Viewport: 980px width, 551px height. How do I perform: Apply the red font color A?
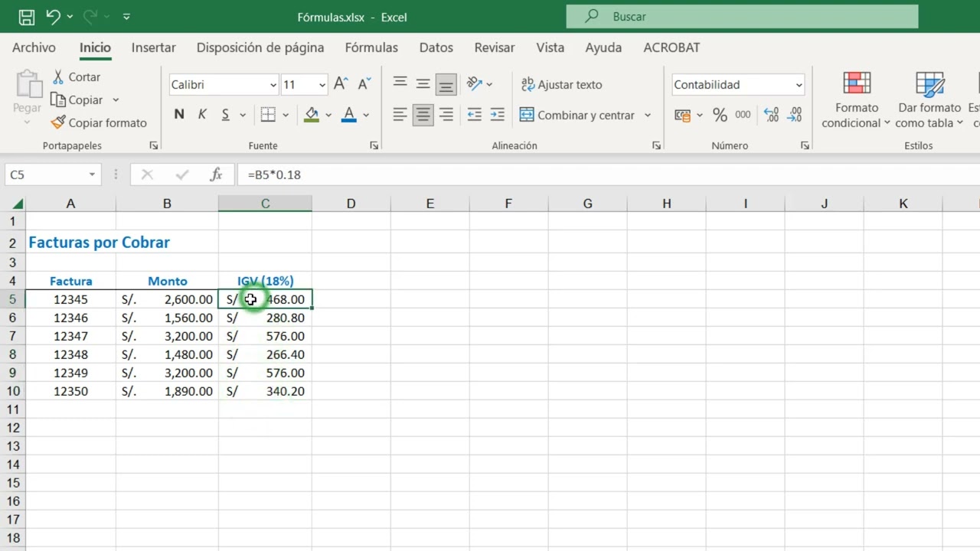349,115
